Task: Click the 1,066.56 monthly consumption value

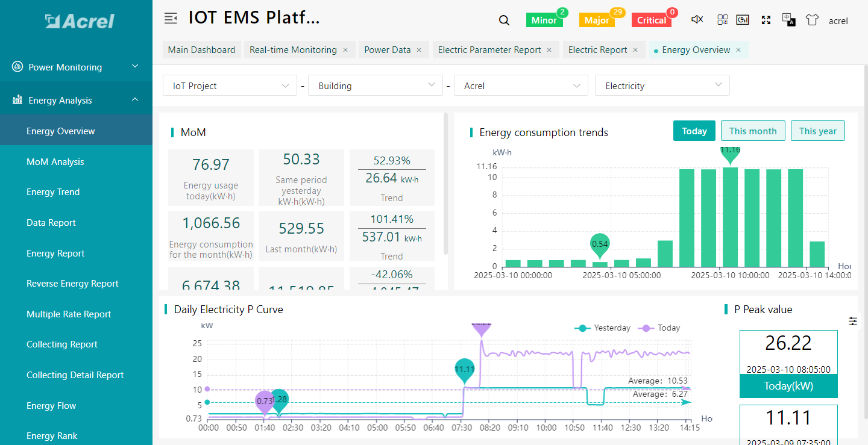Action: pyautogui.click(x=211, y=223)
